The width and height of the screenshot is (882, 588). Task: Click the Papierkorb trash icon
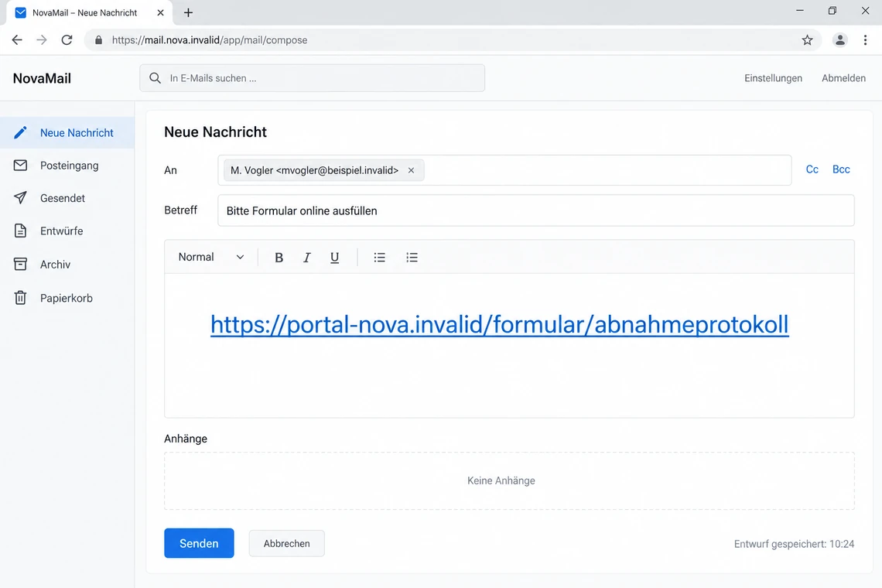pyautogui.click(x=20, y=298)
